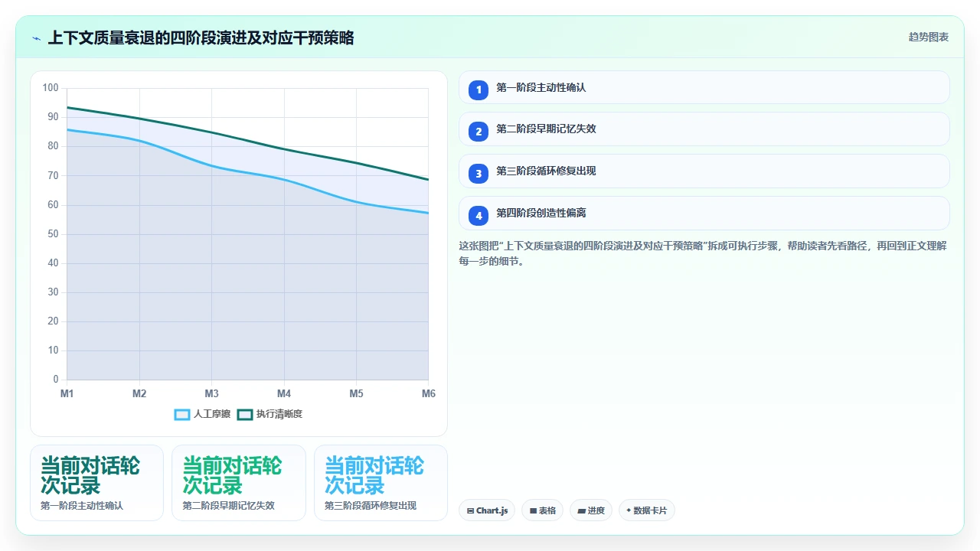Click the lightning icon beside the title
This screenshot has width=980, height=551.
[36, 38]
